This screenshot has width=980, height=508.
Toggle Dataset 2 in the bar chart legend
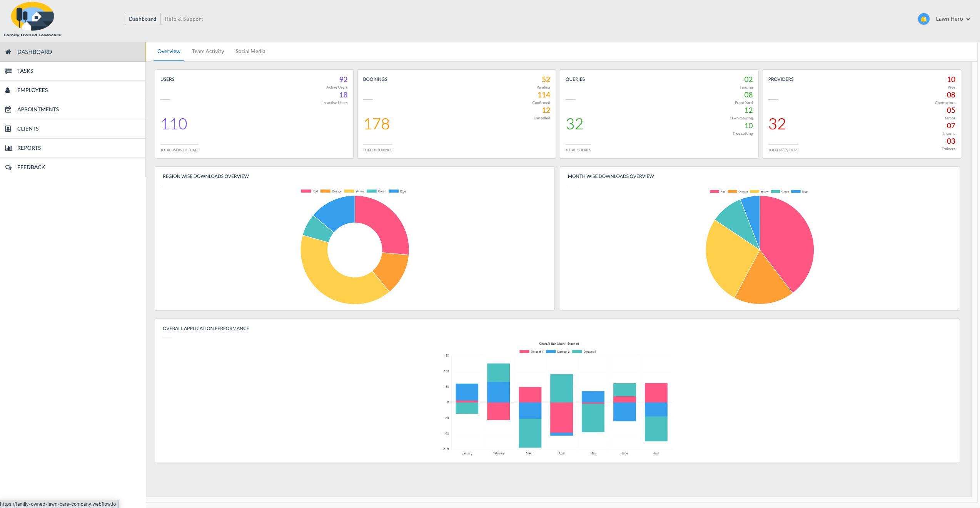pos(558,352)
